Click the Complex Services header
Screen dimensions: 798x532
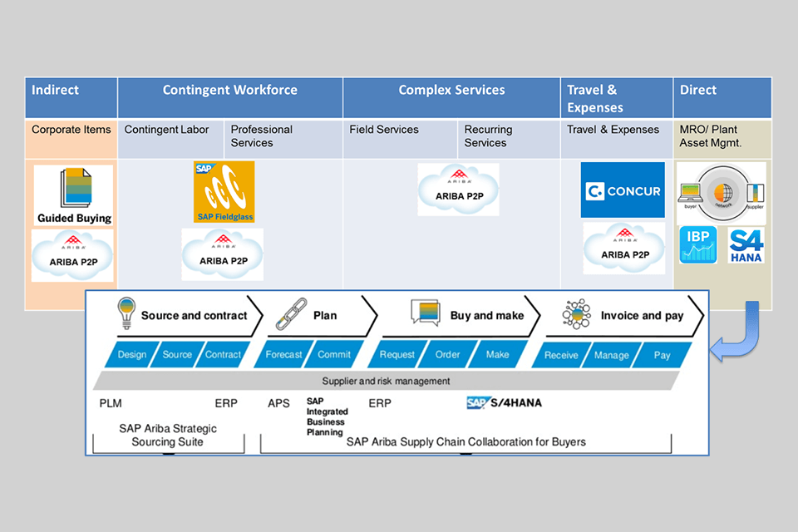(x=451, y=98)
